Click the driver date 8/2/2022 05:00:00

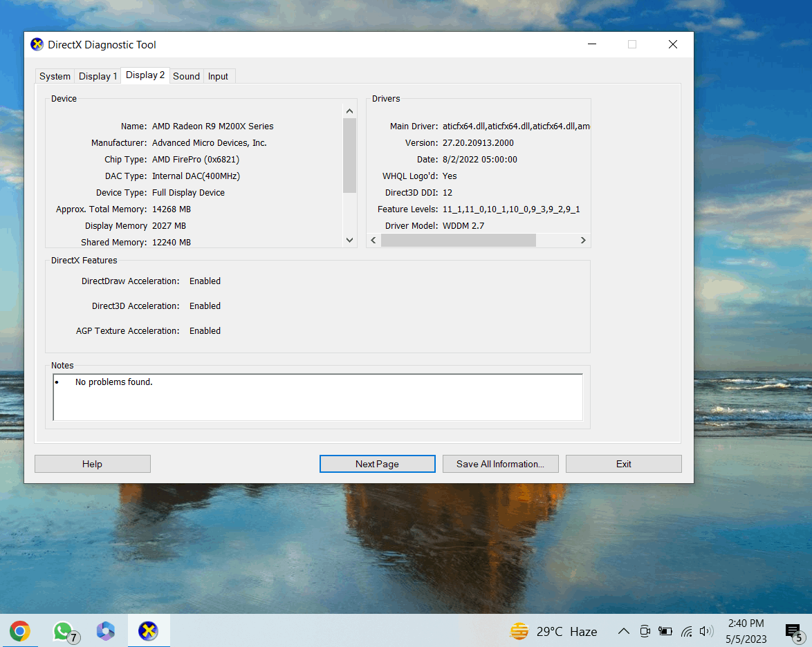(x=479, y=160)
